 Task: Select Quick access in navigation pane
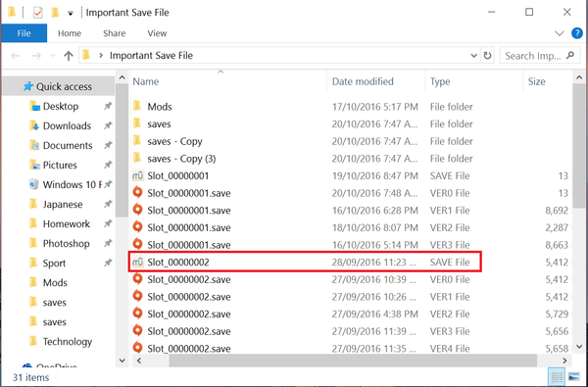tap(58, 86)
